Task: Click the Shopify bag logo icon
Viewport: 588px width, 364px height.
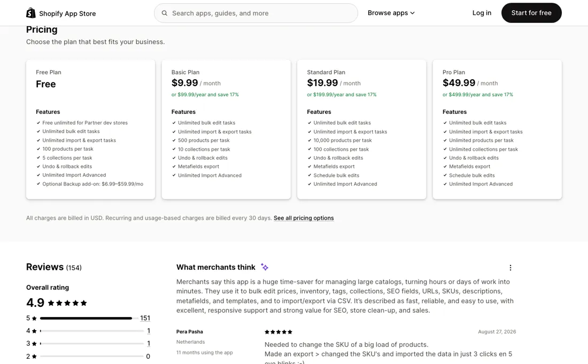Action: coord(31,13)
